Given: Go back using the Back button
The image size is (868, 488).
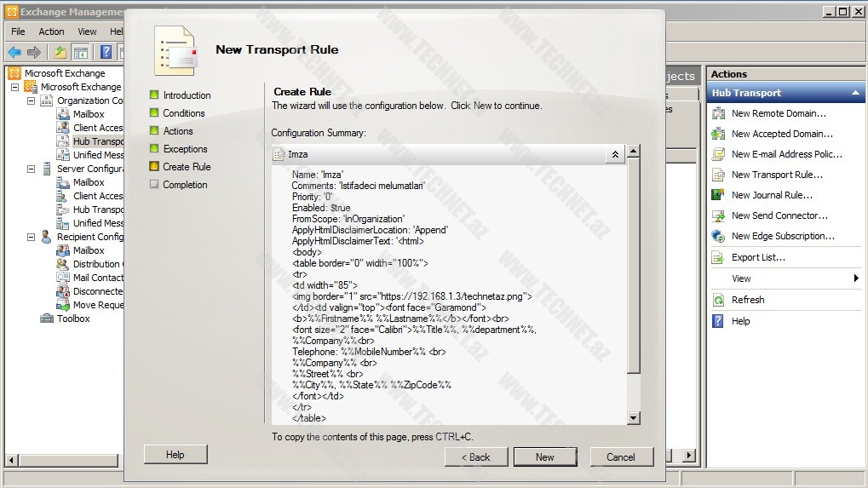Looking at the screenshot, I should coord(476,456).
